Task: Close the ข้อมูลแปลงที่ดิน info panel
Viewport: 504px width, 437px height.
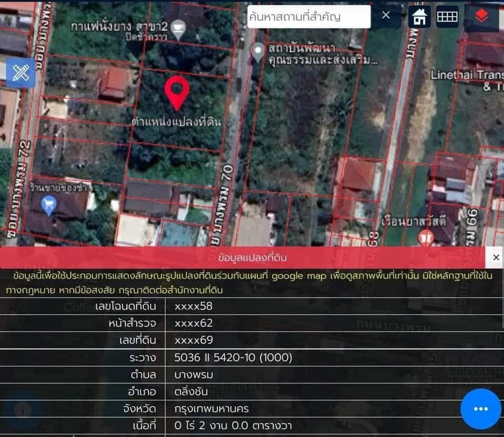Action: pos(496,258)
